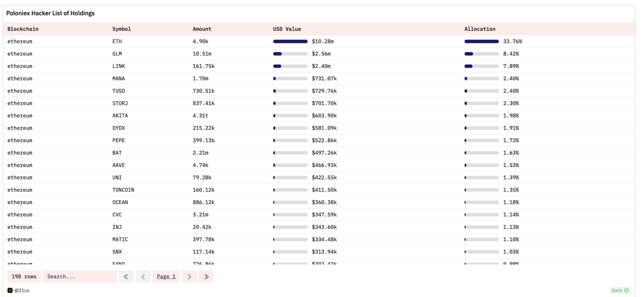644x297 pixels.
Task: Click the $466.93k AAVE USD value
Action: [324, 165]
